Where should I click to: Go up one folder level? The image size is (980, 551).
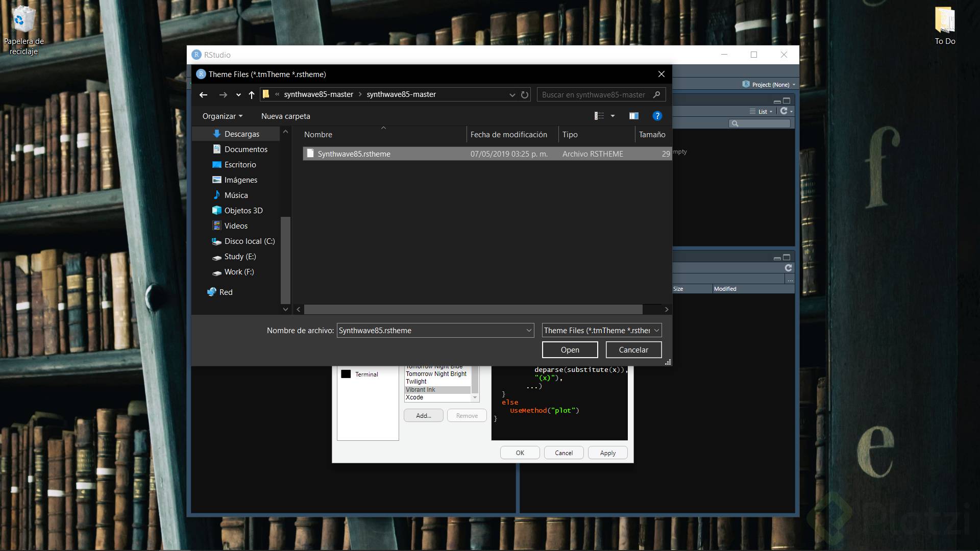click(x=252, y=94)
